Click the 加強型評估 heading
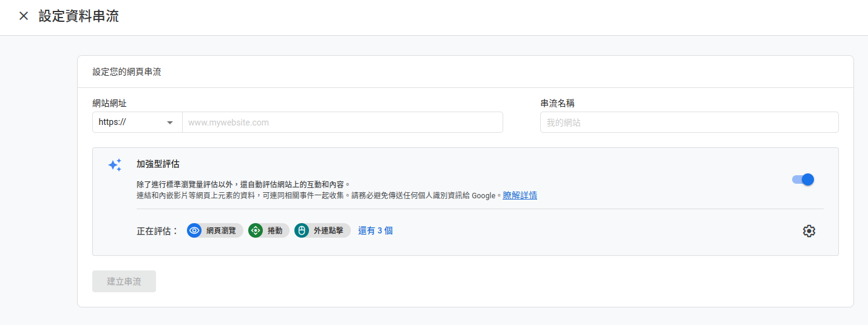Image resolution: width=868 pixels, height=325 pixels. pos(158,164)
